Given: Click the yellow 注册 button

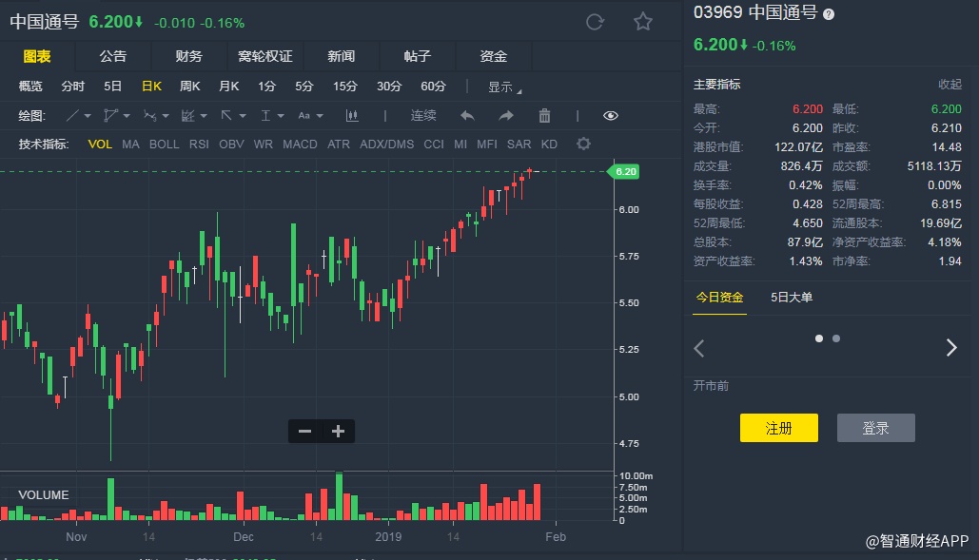Looking at the screenshot, I should (778, 428).
